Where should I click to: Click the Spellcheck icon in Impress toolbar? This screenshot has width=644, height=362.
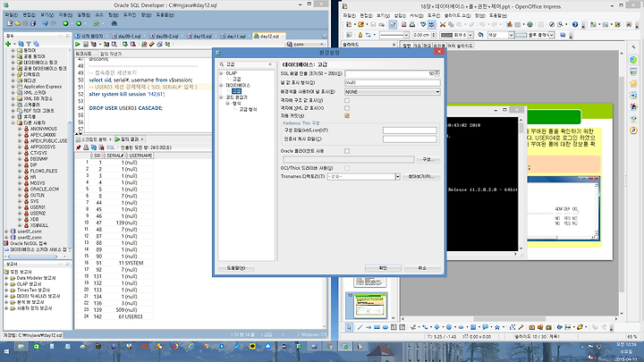coord(423,25)
